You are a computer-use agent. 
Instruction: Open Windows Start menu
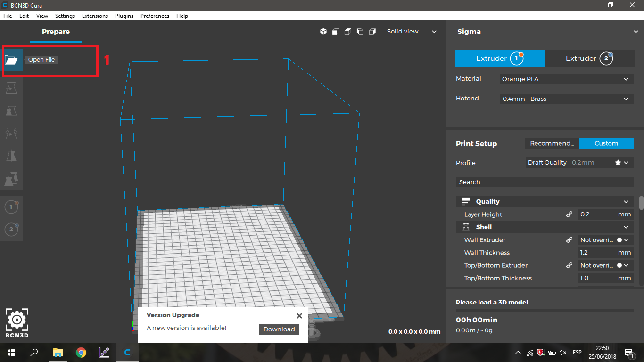[11, 353]
